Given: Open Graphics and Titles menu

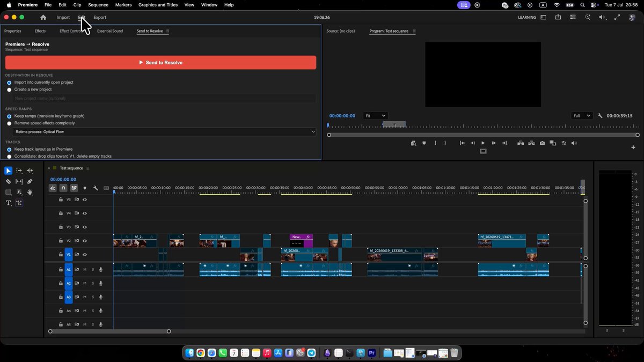Looking at the screenshot, I should 158,5.
